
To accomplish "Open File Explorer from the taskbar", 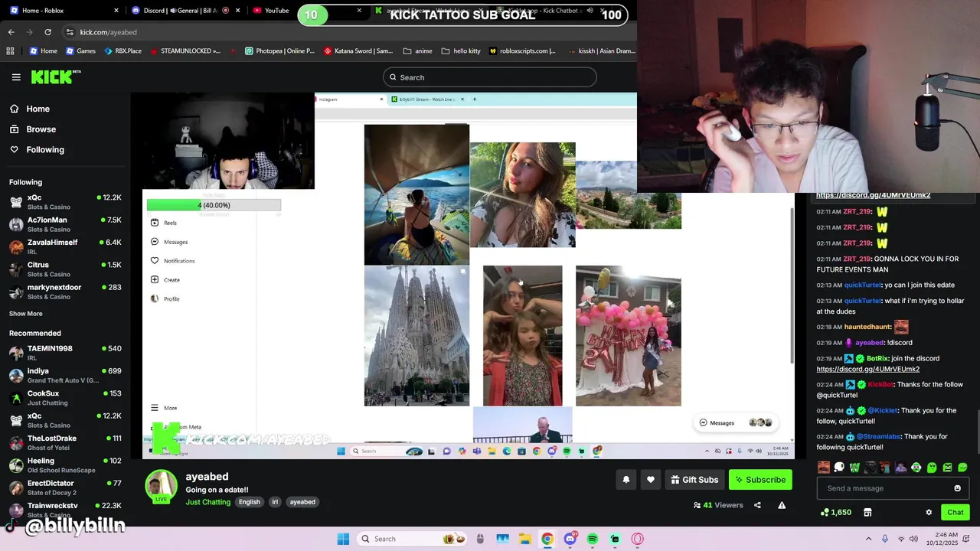I will pos(525,539).
